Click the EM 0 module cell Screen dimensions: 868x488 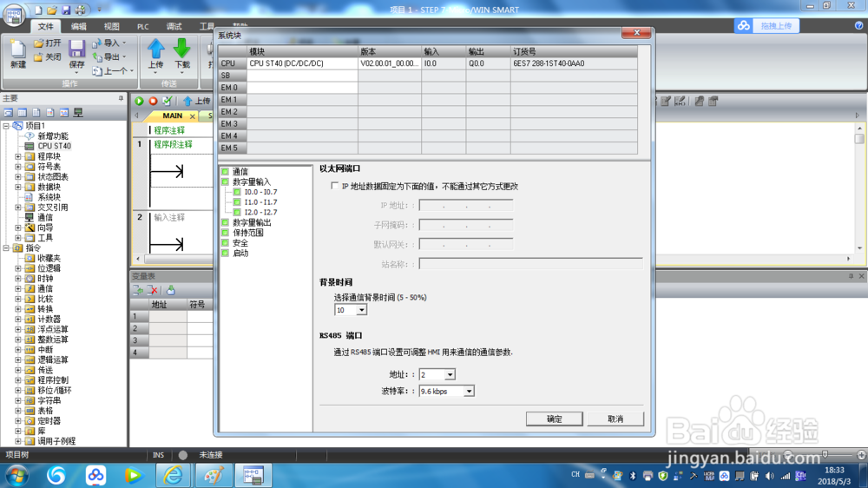[302, 88]
